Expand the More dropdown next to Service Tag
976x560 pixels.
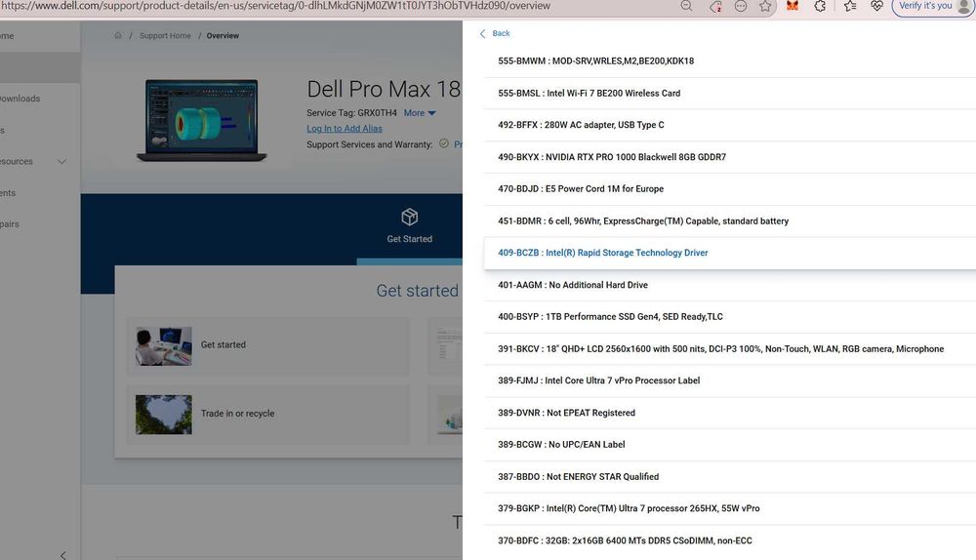click(x=420, y=112)
